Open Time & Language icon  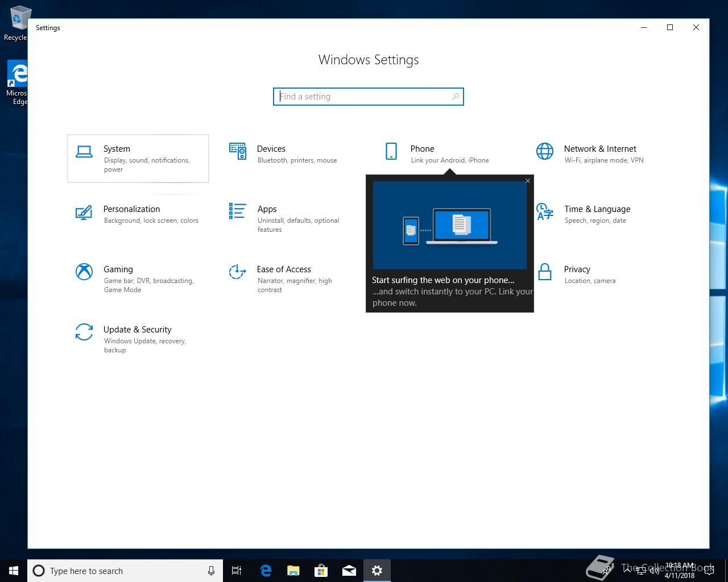click(x=545, y=211)
